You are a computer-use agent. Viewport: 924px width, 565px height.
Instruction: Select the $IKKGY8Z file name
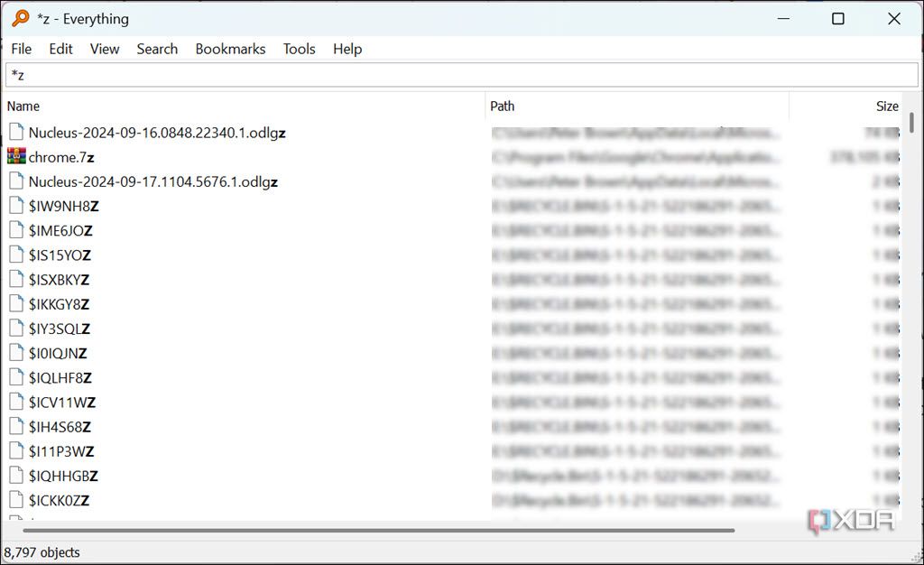coord(59,304)
